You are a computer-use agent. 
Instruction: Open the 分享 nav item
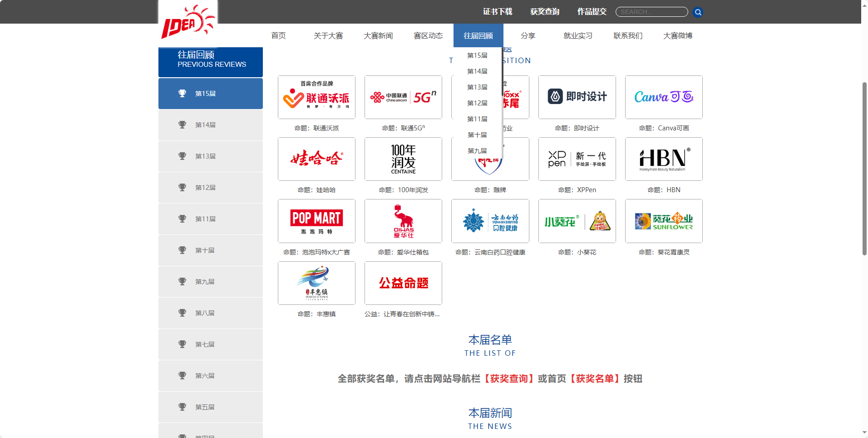[528, 35]
